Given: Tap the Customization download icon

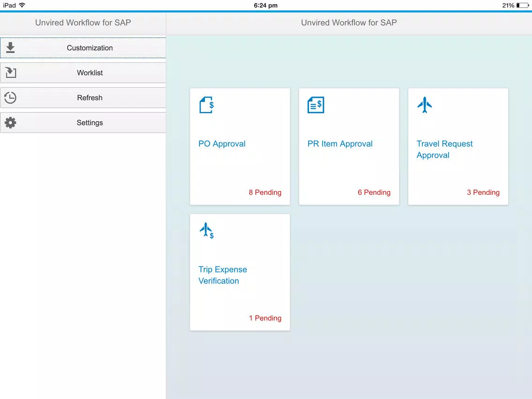Looking at the screenshot, I should tap(10, 48).
